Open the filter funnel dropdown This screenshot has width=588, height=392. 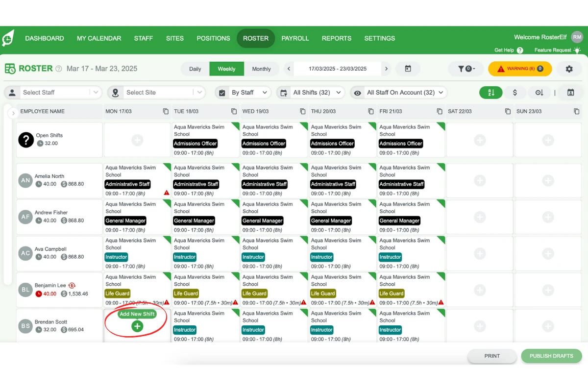tap(466, 69)
